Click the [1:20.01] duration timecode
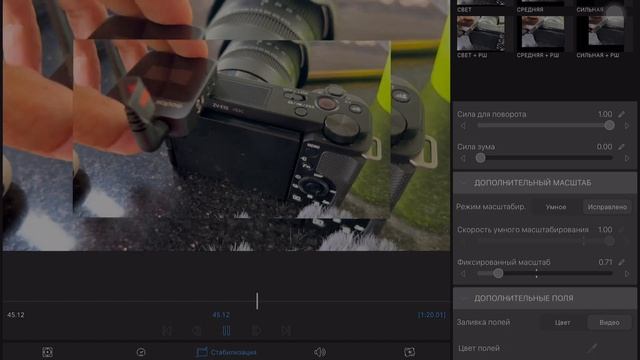This screenshot has width=640, height=360. tap(431, 315)
